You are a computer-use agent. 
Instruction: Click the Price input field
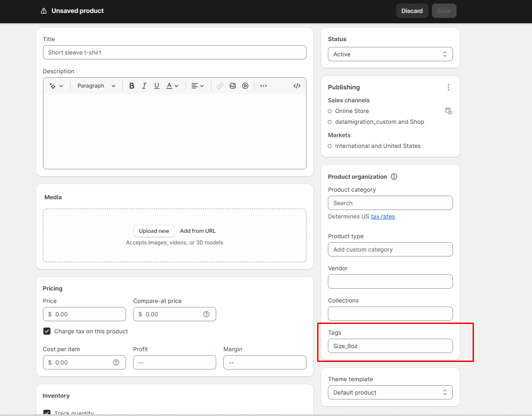tap(84, 314)
